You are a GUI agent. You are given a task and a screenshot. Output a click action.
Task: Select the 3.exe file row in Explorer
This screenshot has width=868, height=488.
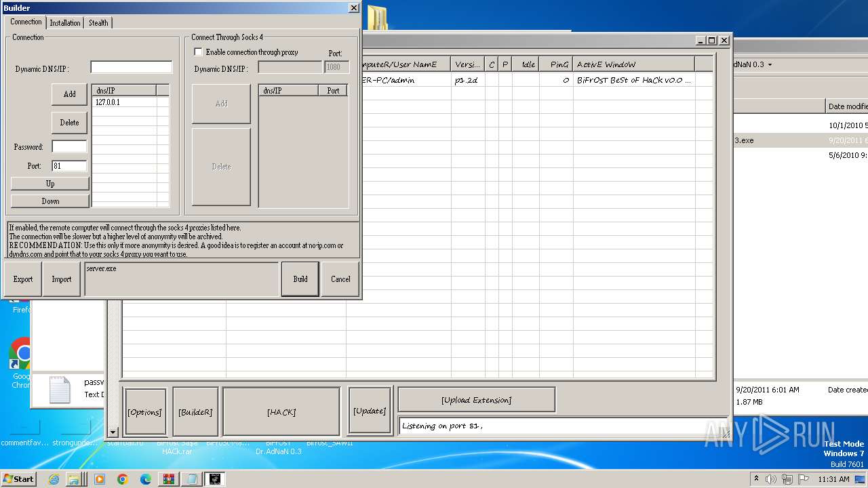800,140
